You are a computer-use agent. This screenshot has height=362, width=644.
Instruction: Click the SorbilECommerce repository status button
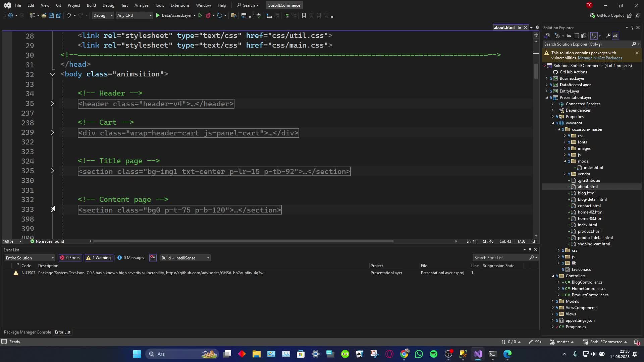click(x=605, y=342)
